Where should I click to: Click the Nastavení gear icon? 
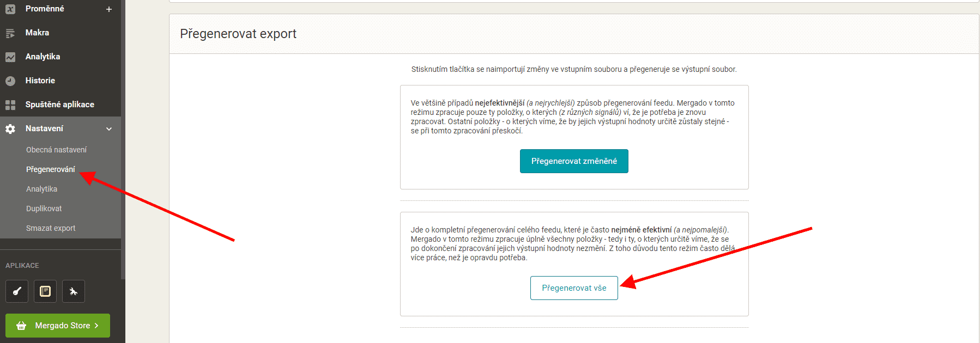point(10,129)
